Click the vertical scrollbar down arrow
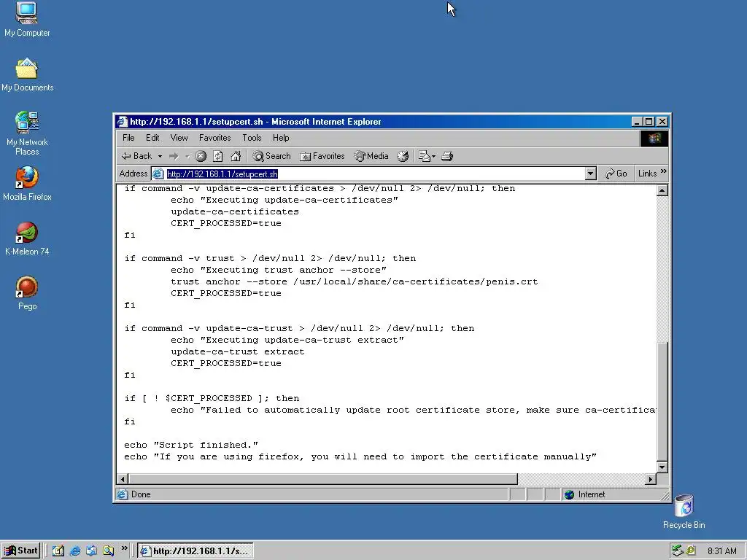747x560 pixels. coord(662,467)
